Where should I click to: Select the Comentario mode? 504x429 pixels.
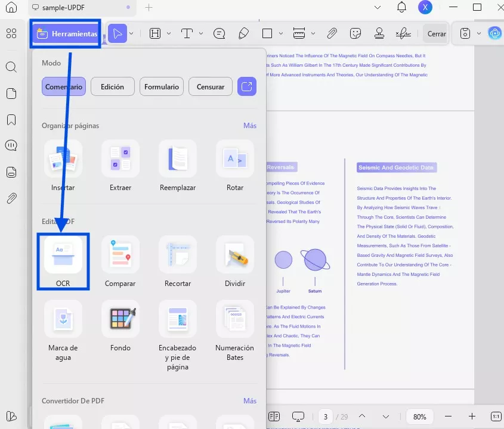[x=64, y=87]
